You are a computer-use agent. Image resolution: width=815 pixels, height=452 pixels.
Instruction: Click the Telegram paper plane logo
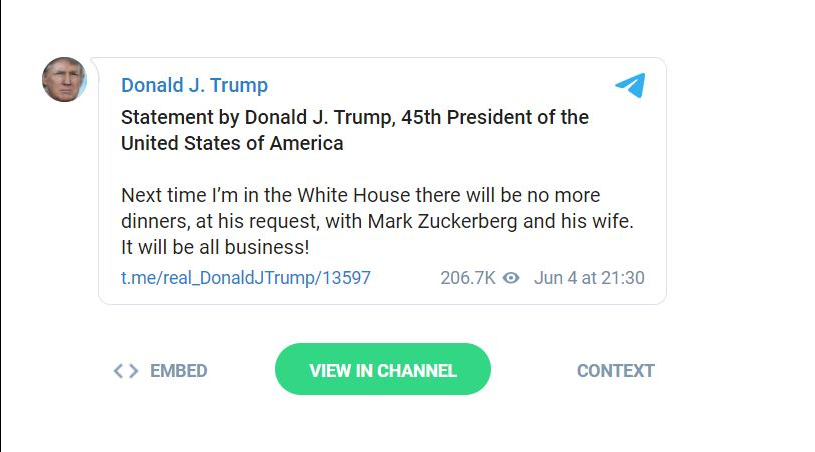click(630, 85)
